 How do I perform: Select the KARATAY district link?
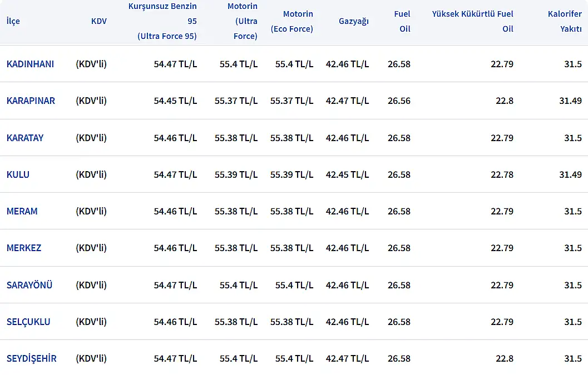tap(25, 138)
